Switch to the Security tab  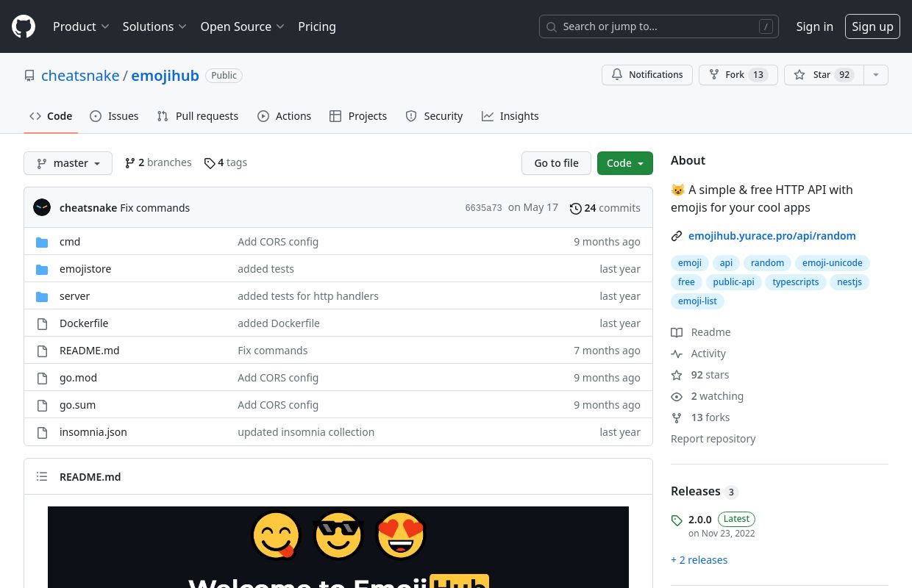click(434, 116)
